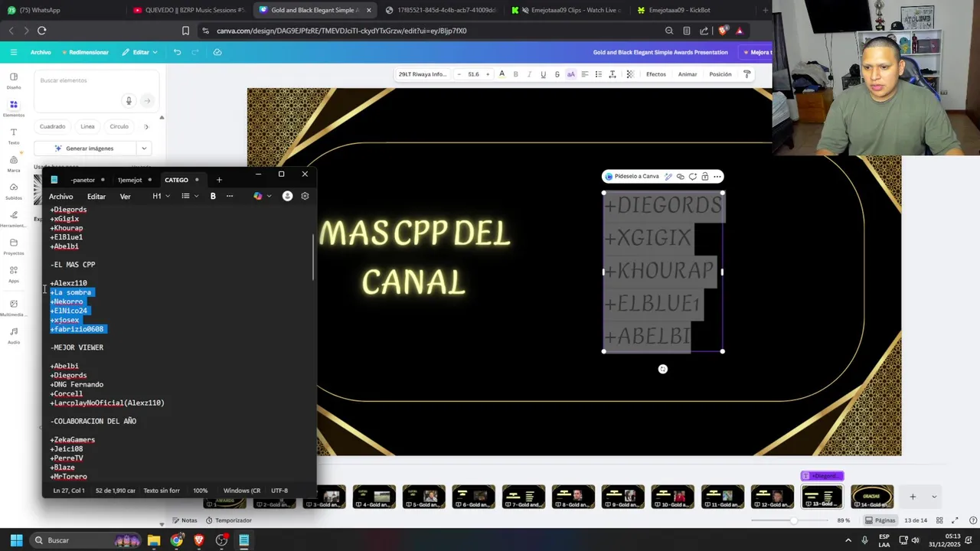
Task: Open Notepad Ver menu
Action: tap(125, 197)
